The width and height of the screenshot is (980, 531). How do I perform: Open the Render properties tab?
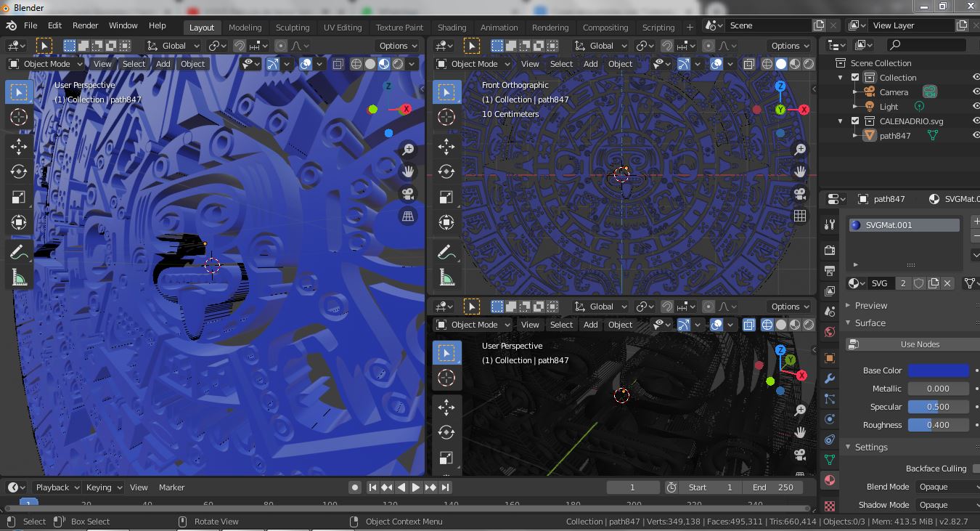830,251
